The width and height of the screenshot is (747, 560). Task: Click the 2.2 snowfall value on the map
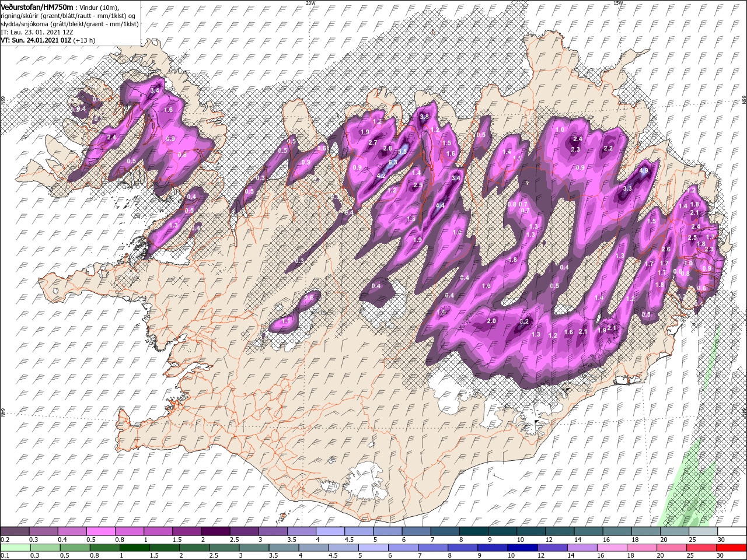coord(608,148)
